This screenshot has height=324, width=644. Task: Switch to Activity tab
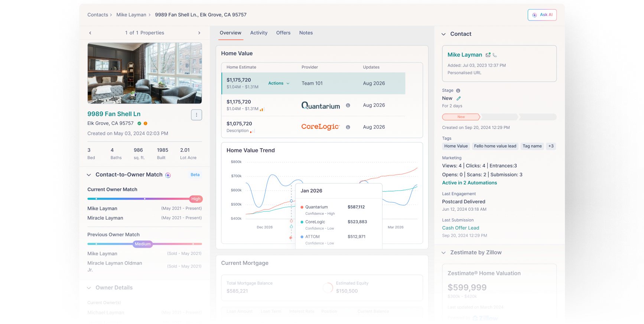pyautogui.click(x=259, y=33)
